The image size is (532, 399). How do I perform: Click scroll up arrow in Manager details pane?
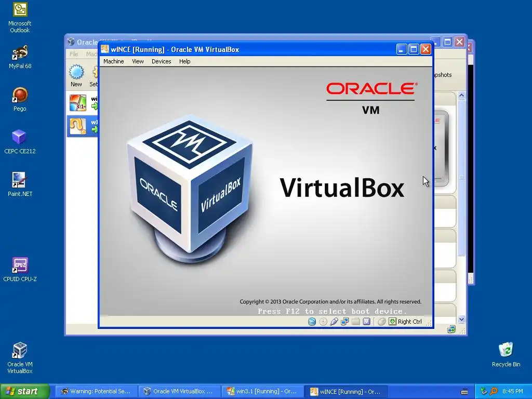click(461, 96)
